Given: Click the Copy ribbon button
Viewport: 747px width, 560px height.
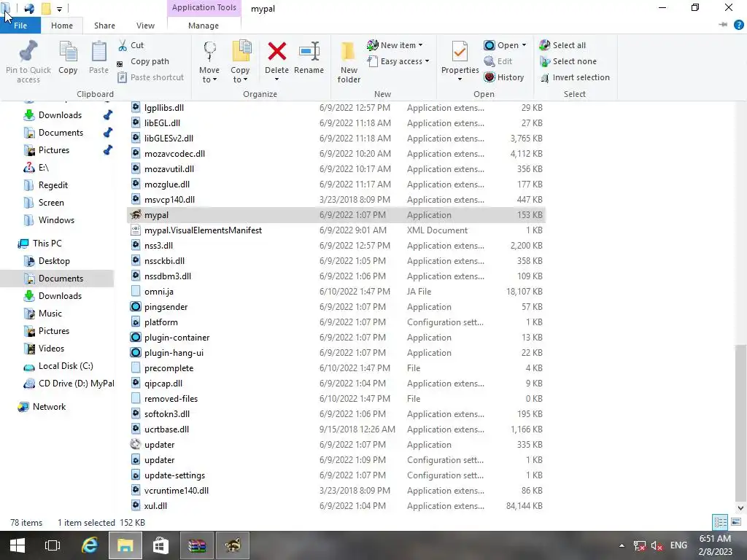Looking at the screenshot, I should [68, 58].
